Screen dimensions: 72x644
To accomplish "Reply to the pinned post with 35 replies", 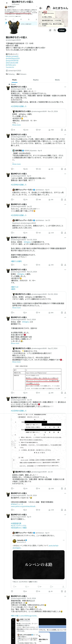I will pos(13,130).
